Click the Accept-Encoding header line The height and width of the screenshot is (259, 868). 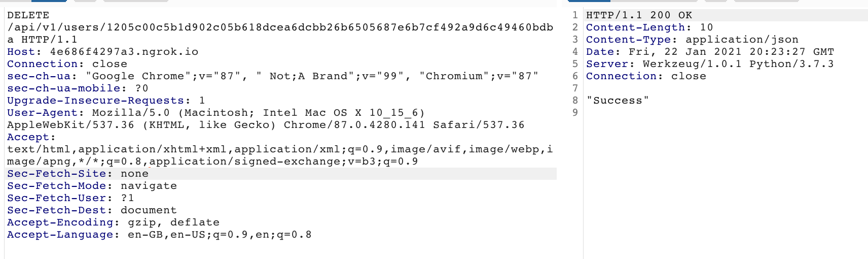click(x=113, y=222)
